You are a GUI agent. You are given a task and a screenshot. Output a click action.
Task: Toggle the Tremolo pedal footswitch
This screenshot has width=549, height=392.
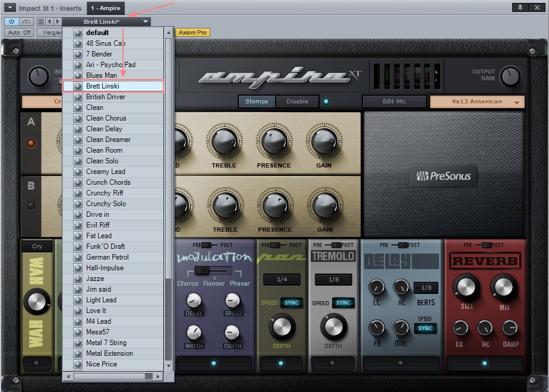333,363
